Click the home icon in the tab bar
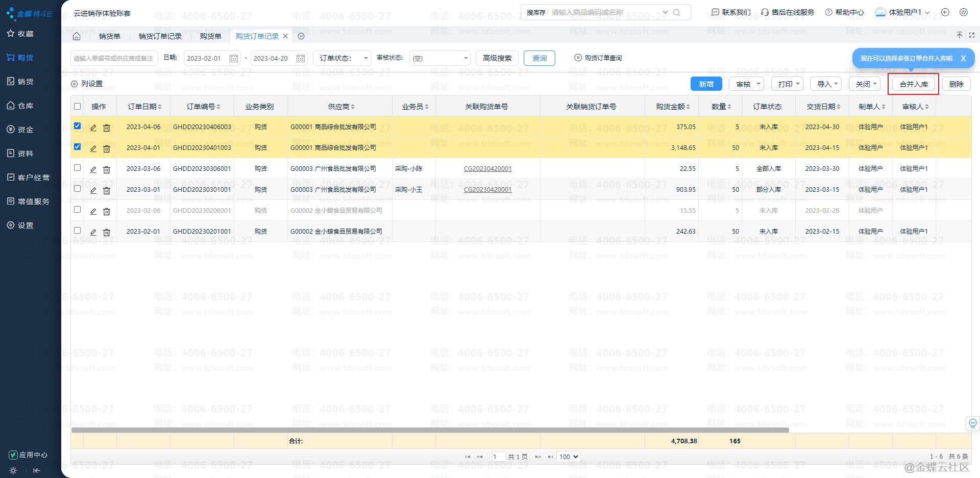This screenshot has width=980, height=478. point(77,36)
